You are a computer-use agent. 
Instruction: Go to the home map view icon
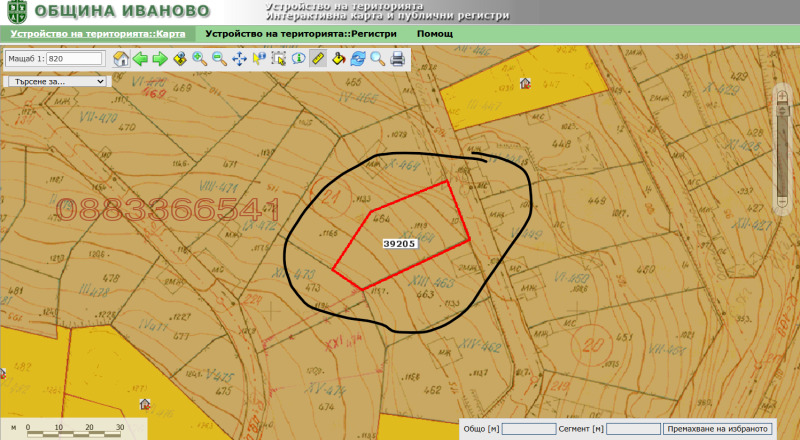pos(121,59)
